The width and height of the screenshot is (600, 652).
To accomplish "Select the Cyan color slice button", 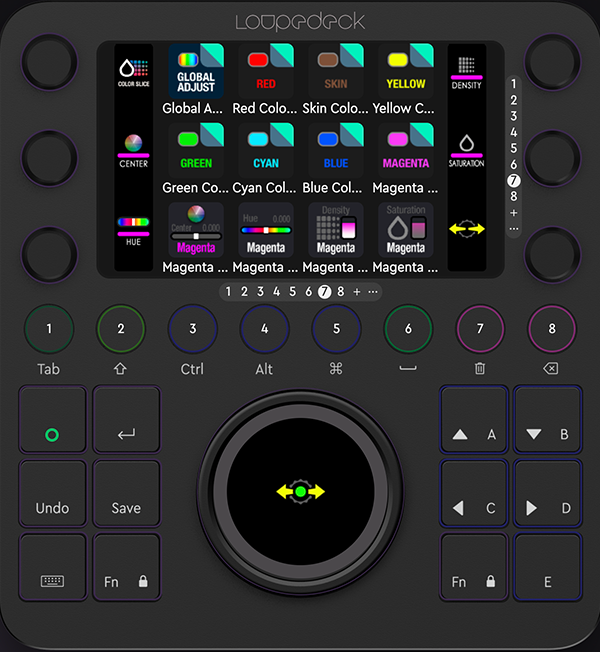I will 266,150.
